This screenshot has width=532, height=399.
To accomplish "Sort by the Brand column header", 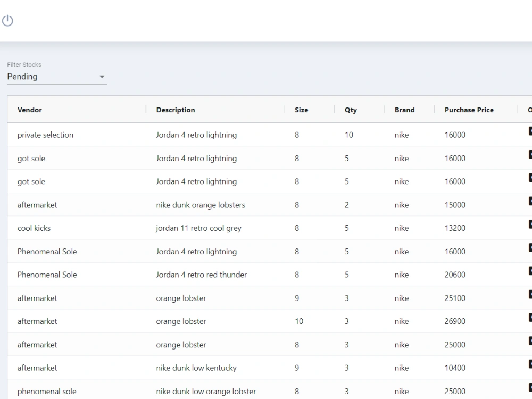I will 404,110.
